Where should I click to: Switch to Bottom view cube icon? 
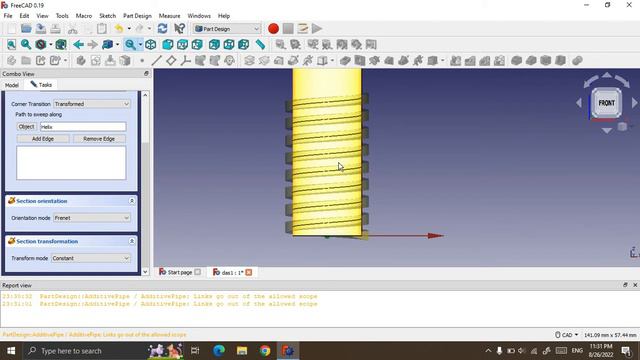(229, 44)
